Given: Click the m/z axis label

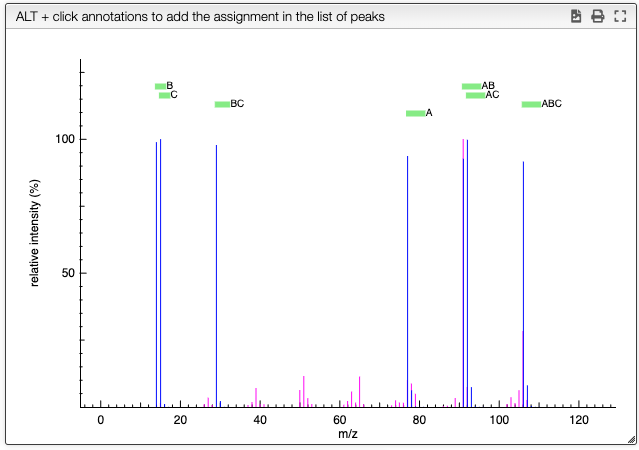Looking at the screenshot, I should (348, 434).
